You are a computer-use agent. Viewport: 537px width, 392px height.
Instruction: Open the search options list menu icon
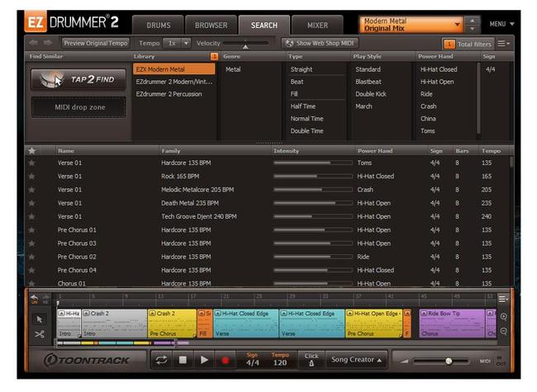coord(503,44)
